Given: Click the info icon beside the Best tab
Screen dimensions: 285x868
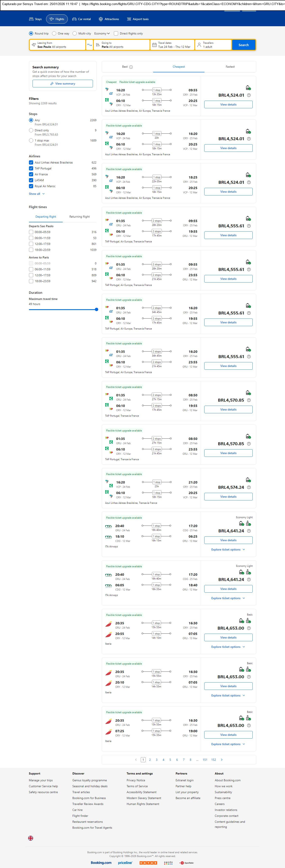Looking at the screenshot, I should point(131,67).
